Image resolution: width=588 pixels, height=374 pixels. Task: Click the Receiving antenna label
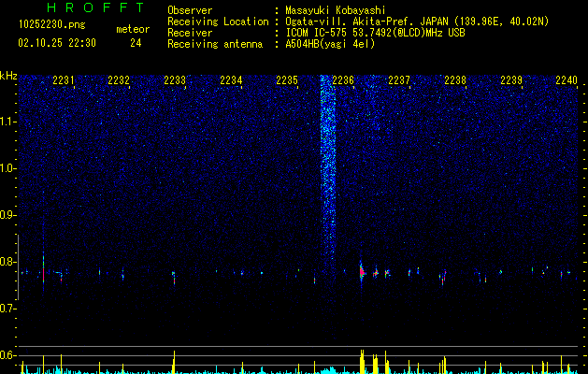point(215,44)
